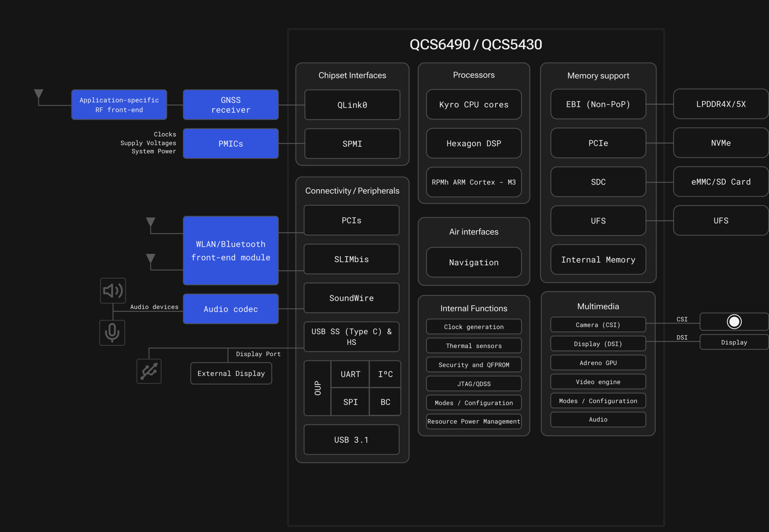Click the Processors heading

click(474, 75)
